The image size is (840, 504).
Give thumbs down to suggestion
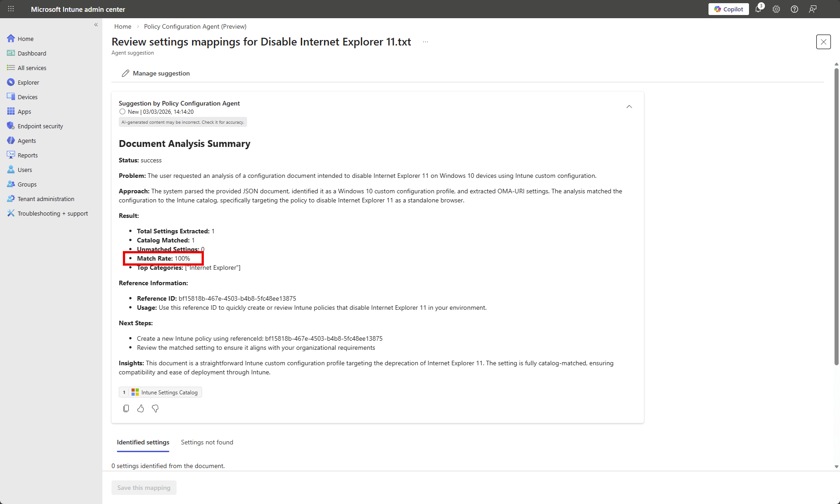(155, 408)
